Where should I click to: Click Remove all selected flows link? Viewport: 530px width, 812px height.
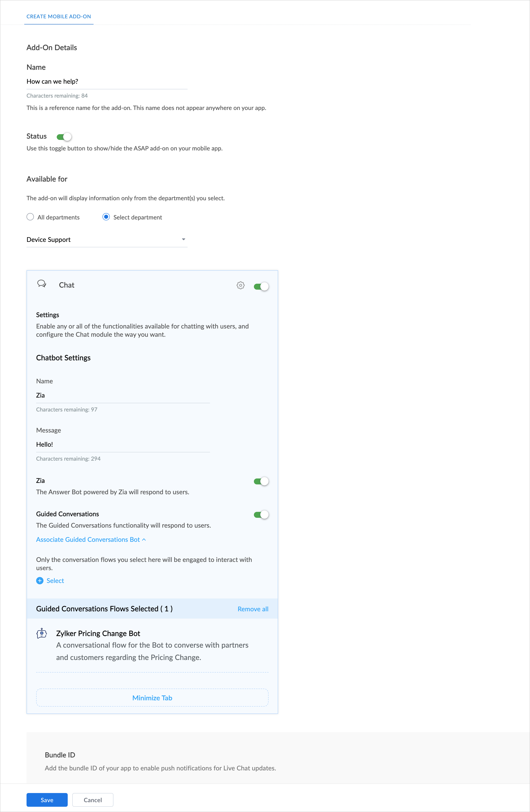(253, 609)
